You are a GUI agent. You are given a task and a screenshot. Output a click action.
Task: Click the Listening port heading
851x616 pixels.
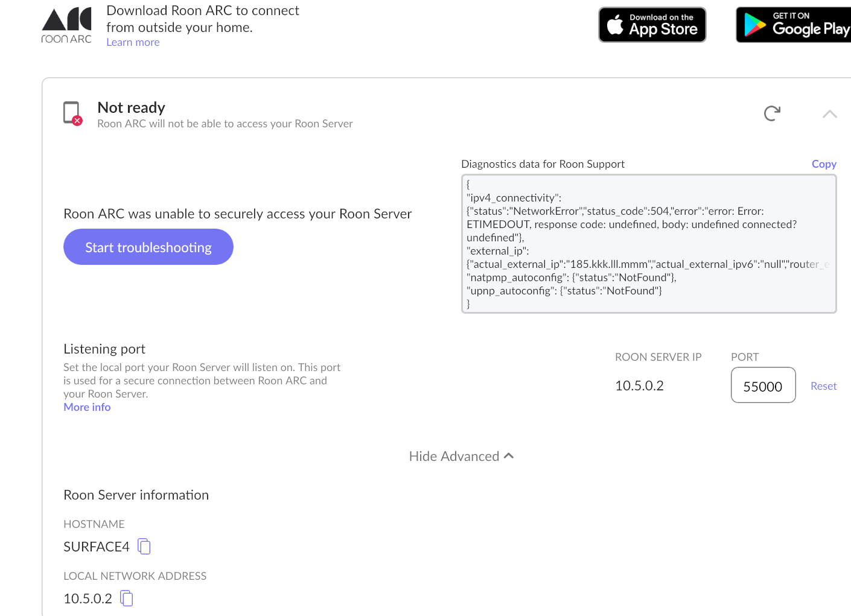104,349
